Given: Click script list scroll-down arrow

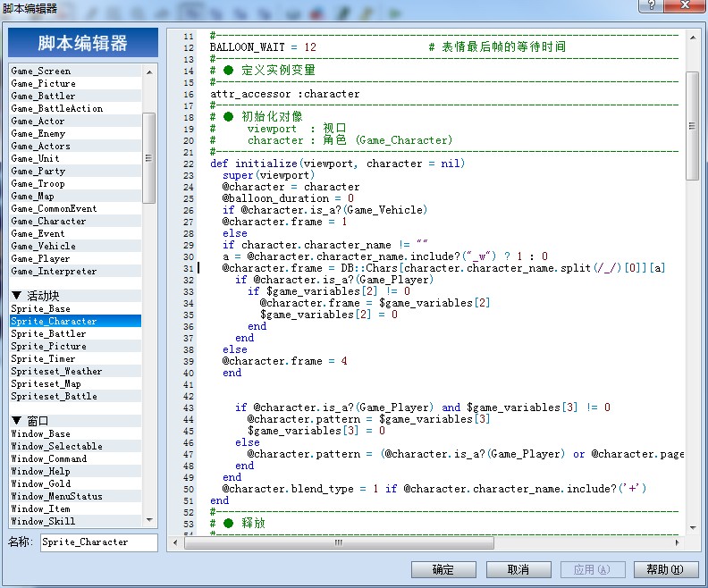Looking at the screenshot, I should 149,520.
